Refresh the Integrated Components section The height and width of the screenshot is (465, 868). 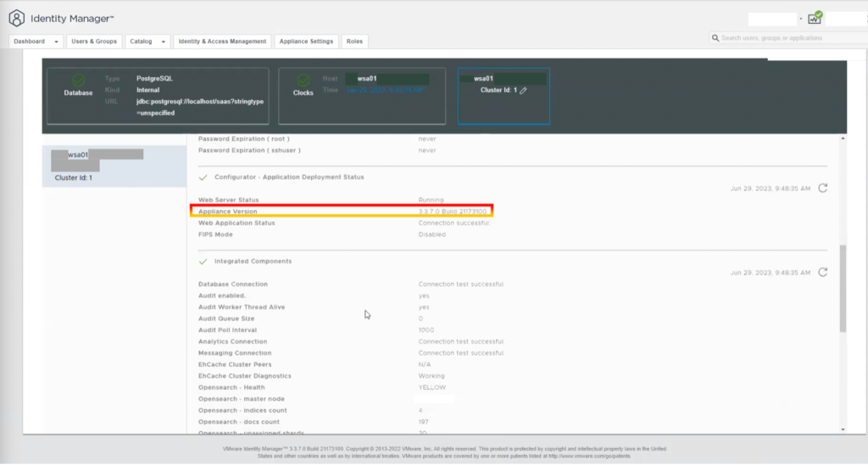coord(822,273)
